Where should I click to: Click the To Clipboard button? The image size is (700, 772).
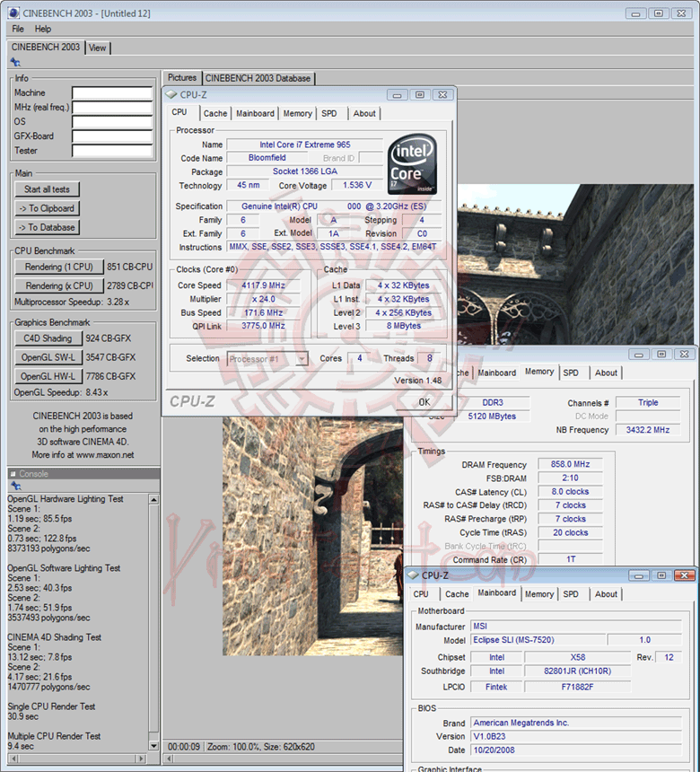[x=48, y=208]
